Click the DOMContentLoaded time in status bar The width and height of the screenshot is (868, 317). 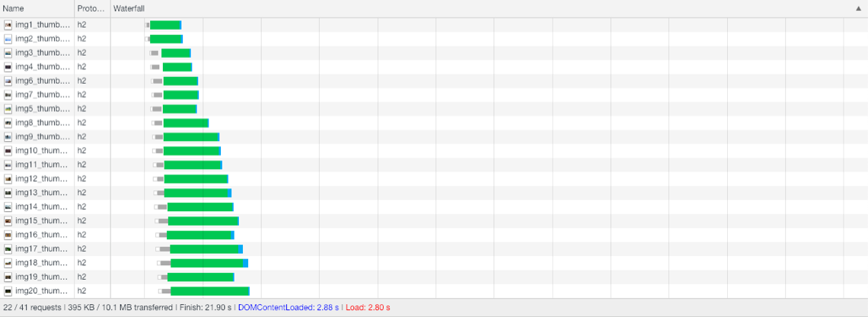click(288, 308)
